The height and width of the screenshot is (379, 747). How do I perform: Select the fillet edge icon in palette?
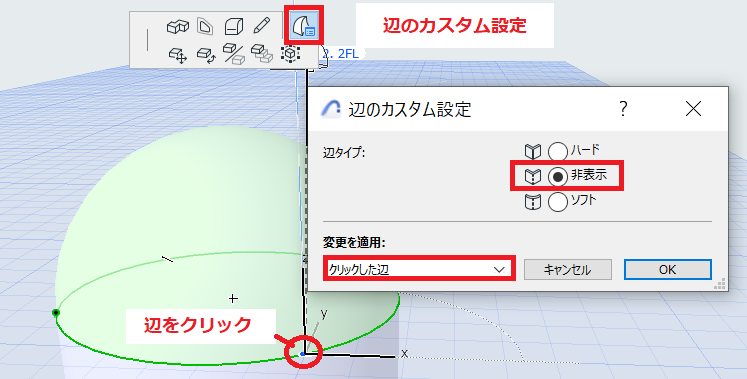click(234, 26)
